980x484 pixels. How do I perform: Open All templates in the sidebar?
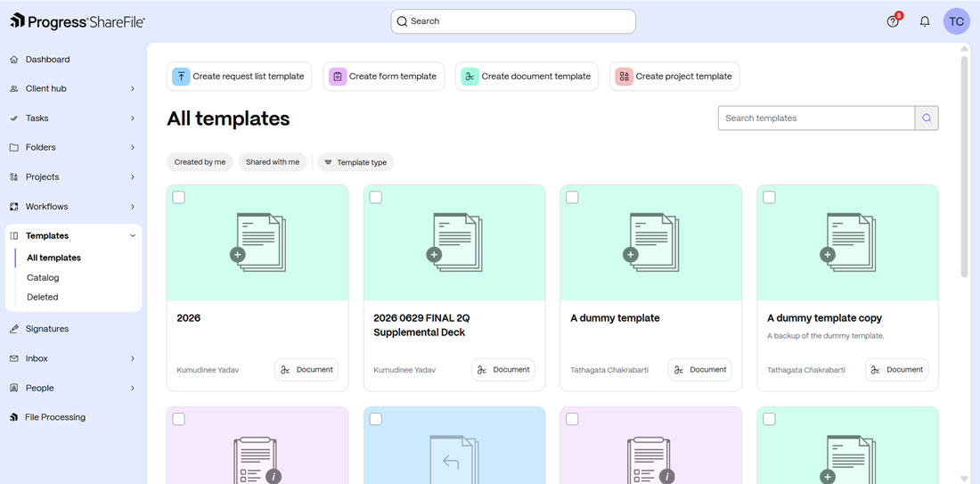(53, 258)
